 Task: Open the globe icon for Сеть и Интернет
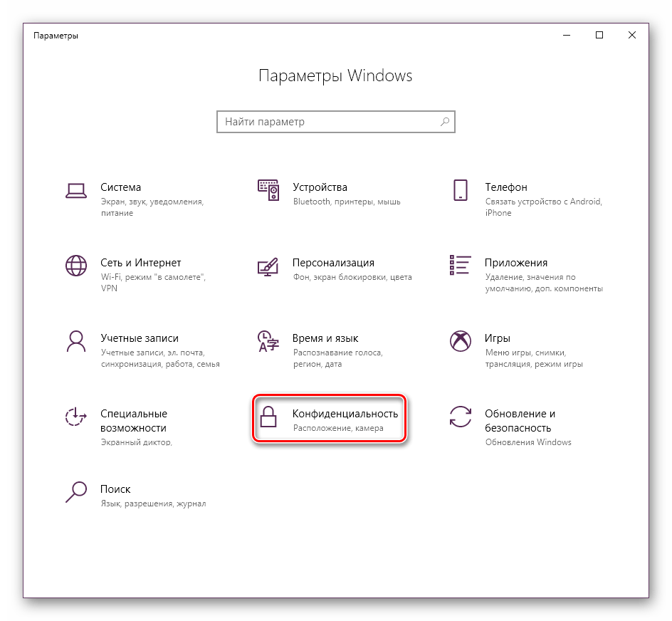(75, 266)
